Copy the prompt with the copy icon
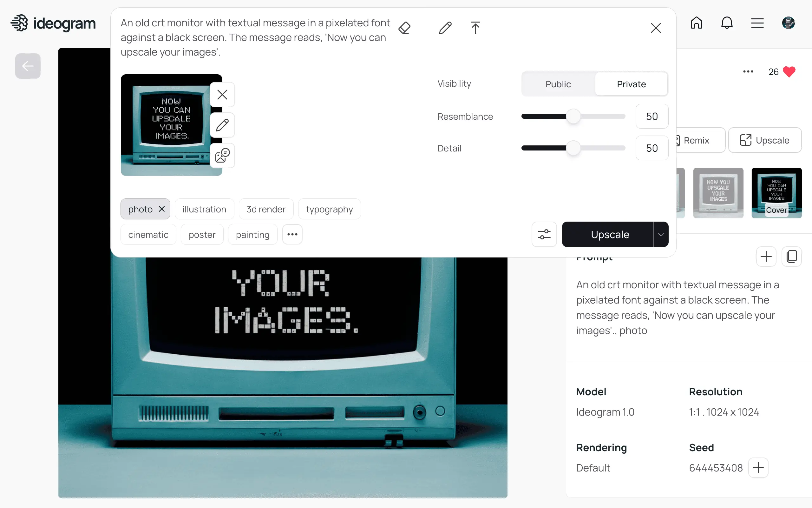Screen dimensions: 812x508 (791, 257)
